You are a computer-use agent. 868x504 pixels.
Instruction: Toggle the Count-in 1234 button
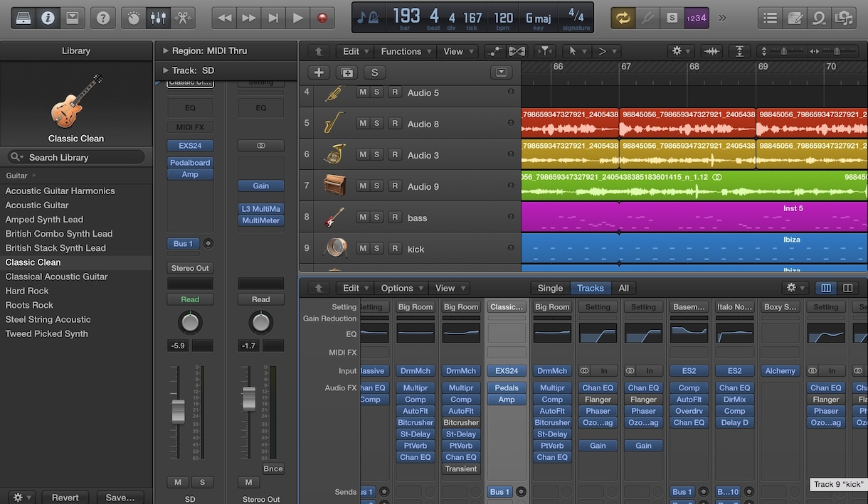(697, 18)
